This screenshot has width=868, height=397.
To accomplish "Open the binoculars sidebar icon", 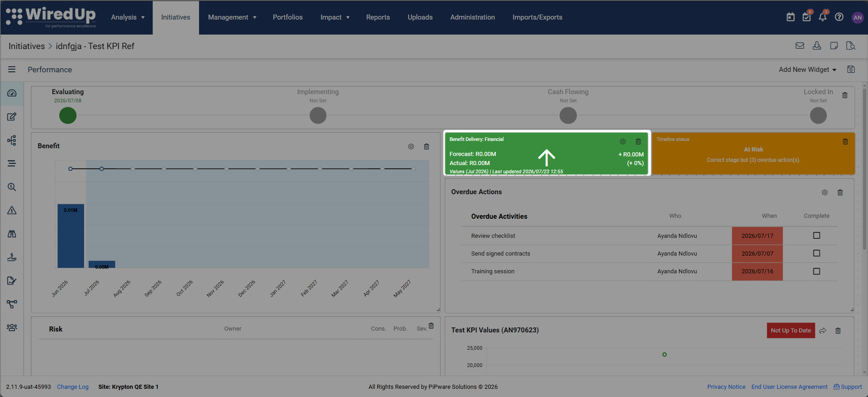I will click(x=12, y=234).
